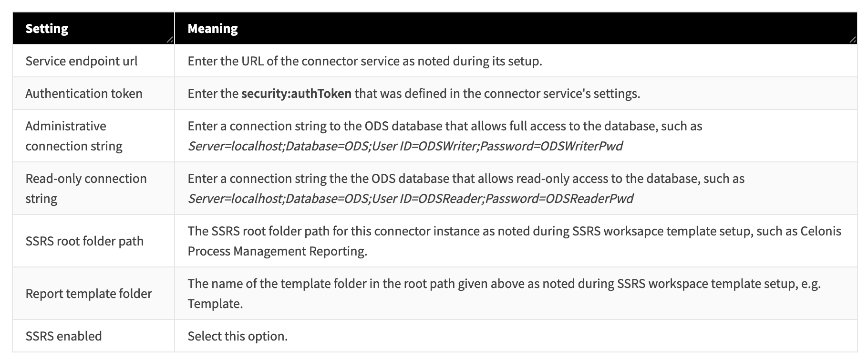
Task: Click the 'Administrative connection string' setting cell
Action: click(74, 136)
